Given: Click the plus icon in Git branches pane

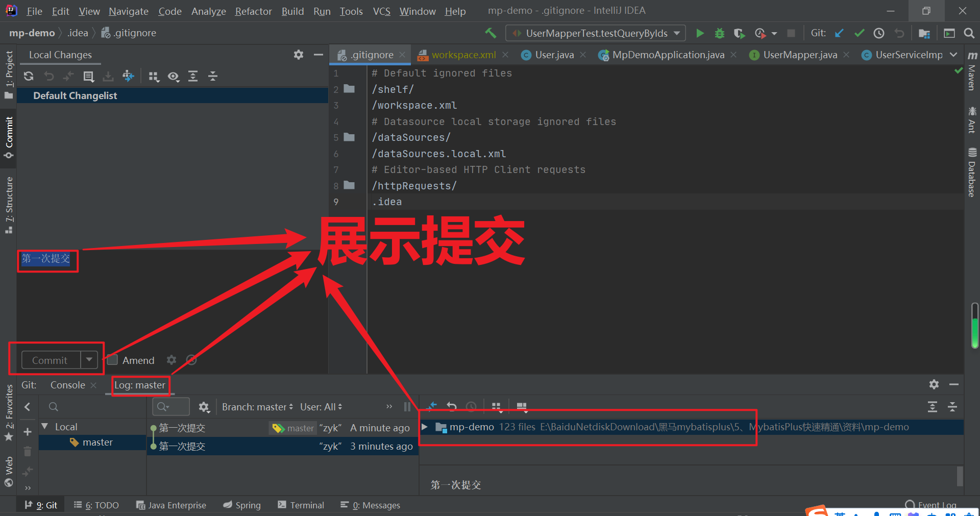Looking at the screenshot, I should point(28,432).
